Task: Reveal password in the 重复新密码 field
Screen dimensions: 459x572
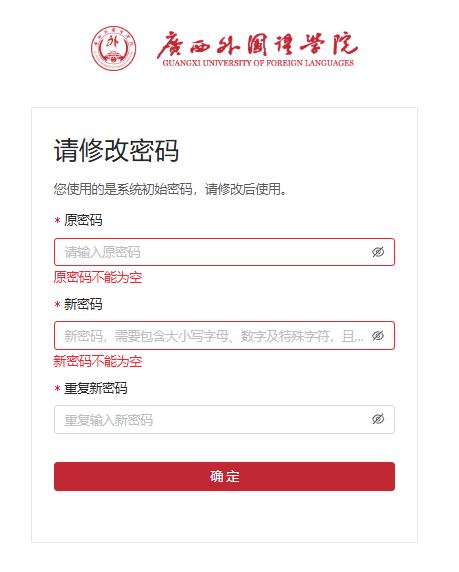Action: tap(378, 419)
